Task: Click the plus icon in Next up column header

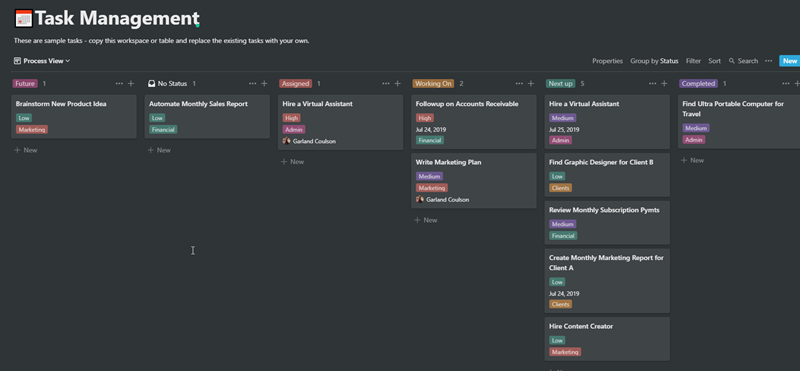Action: click(664, 84)
